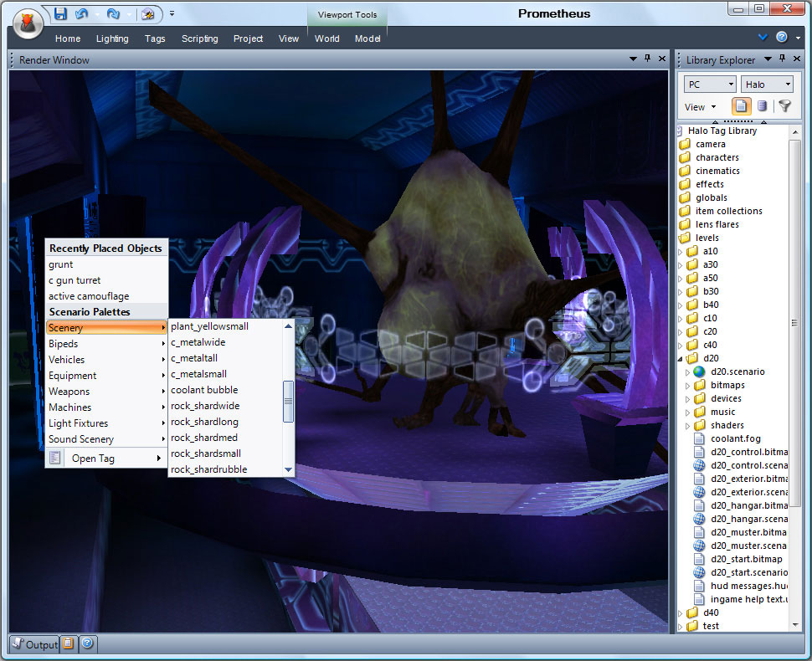Viewport: 812px width, 661px height.
Task: Toggle file view icon in Library Explorer
Action: pos(741,106)
